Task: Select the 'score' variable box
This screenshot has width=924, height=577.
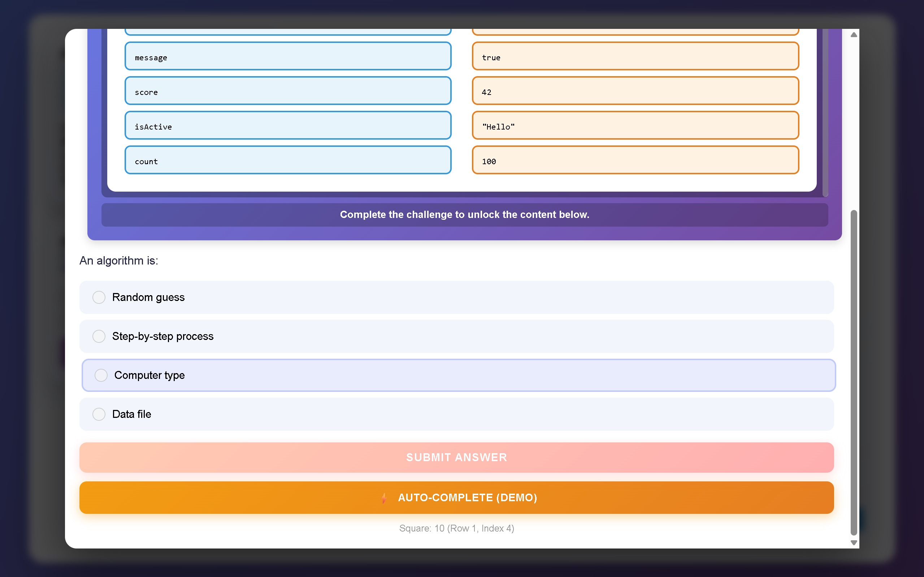Action: click(288, 91)
